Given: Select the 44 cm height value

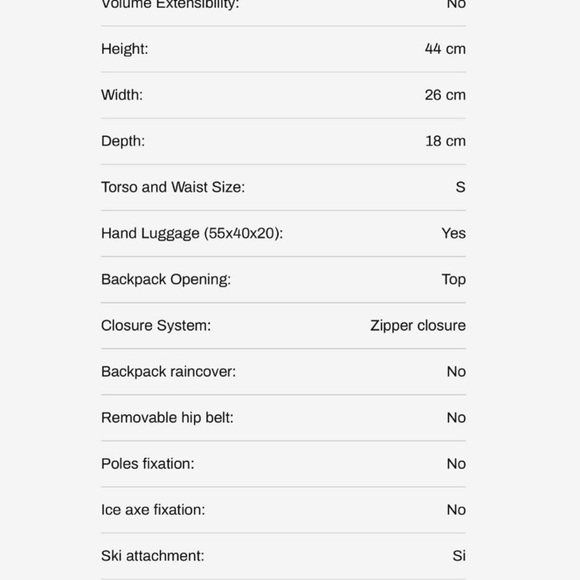Looking at the screenshot, I should [x=445, y=49].
